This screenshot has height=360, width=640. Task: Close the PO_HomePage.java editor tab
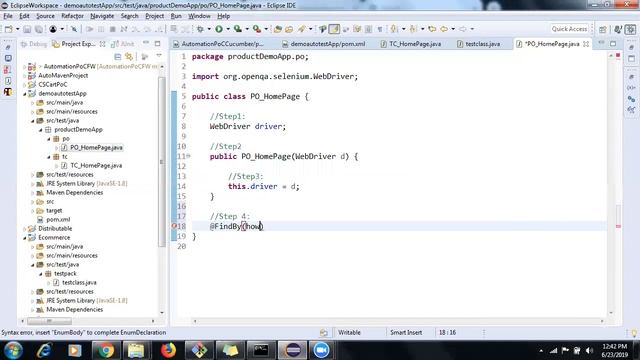click(x=586, y=44)
